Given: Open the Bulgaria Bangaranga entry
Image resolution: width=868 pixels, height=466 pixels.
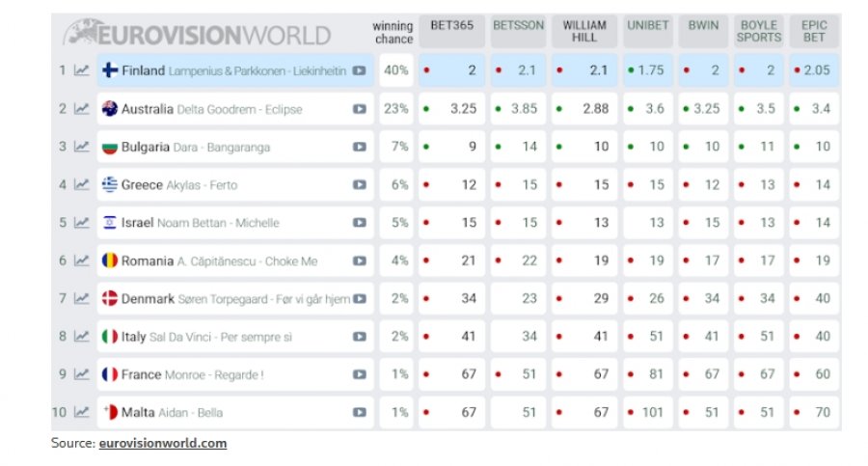Looking at the screenshot, I should tap(234, 147).
